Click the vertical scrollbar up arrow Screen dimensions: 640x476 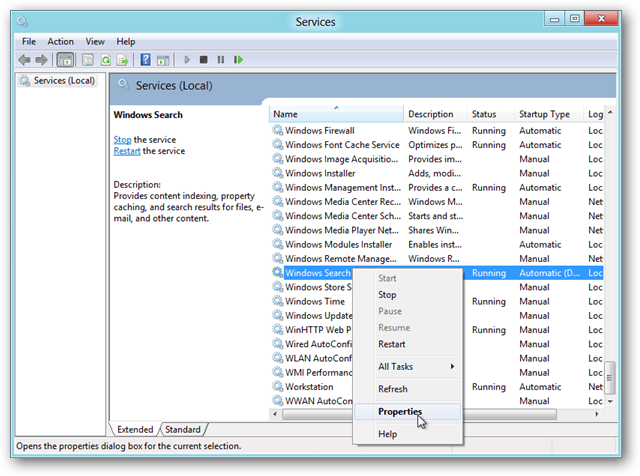pyautogui.click(x=610, y=112)
